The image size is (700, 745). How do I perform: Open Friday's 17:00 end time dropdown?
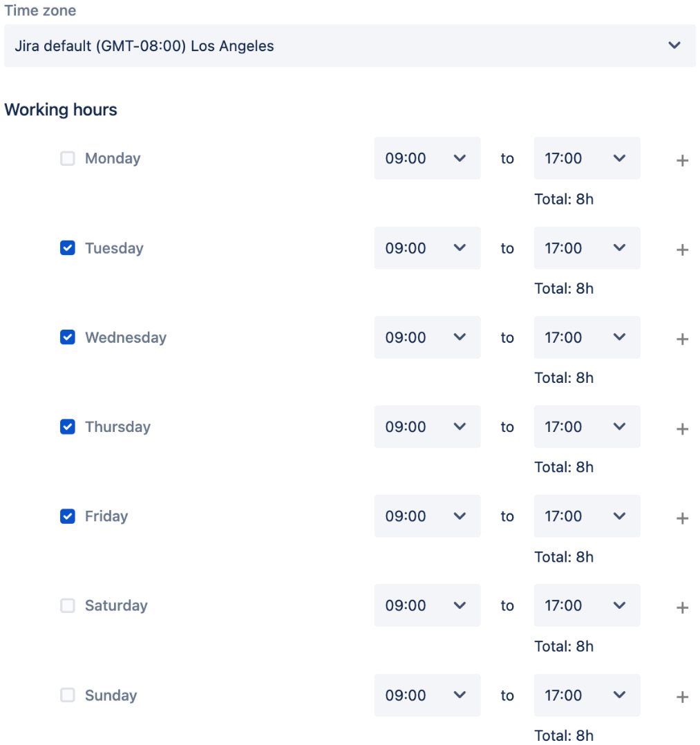[587, 516]
